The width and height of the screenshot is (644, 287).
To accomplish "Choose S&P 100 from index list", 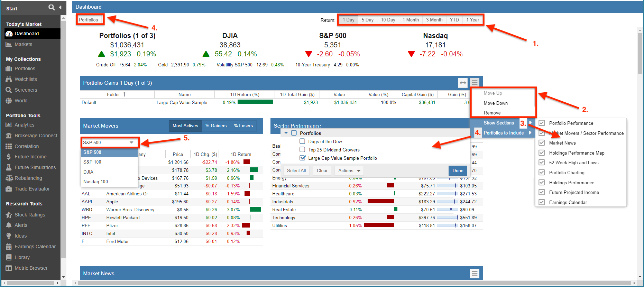I will [x=109, y=162].
